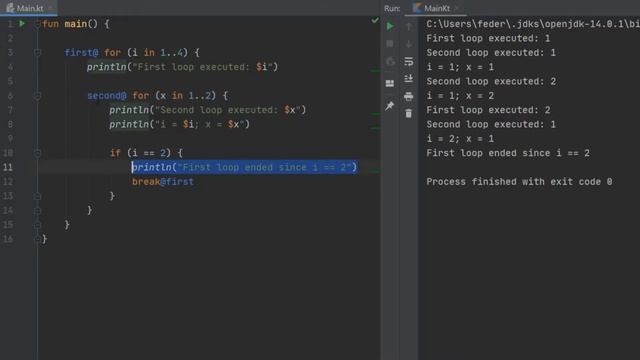Click the Up the stack trace arrow
The image size is (640, 360).
point(409,27)
